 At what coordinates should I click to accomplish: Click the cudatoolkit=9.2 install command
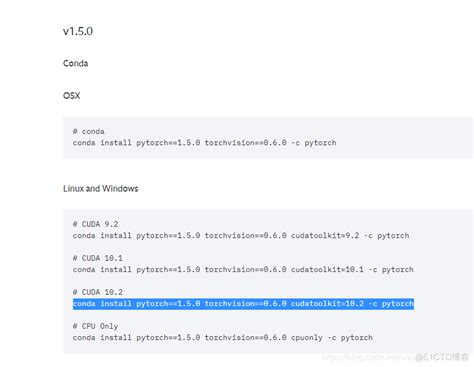point(241,236)
